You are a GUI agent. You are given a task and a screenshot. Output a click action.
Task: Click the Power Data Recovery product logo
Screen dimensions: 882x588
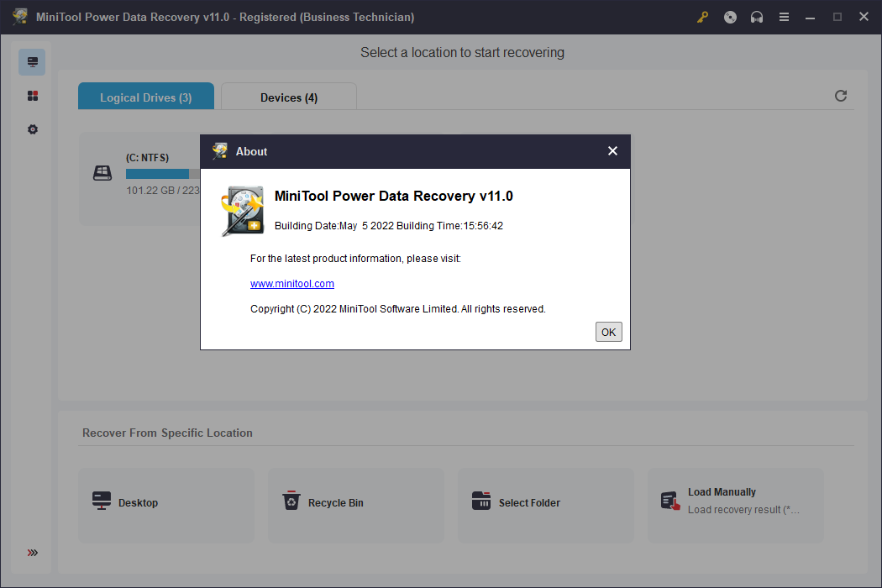(243, 211)
